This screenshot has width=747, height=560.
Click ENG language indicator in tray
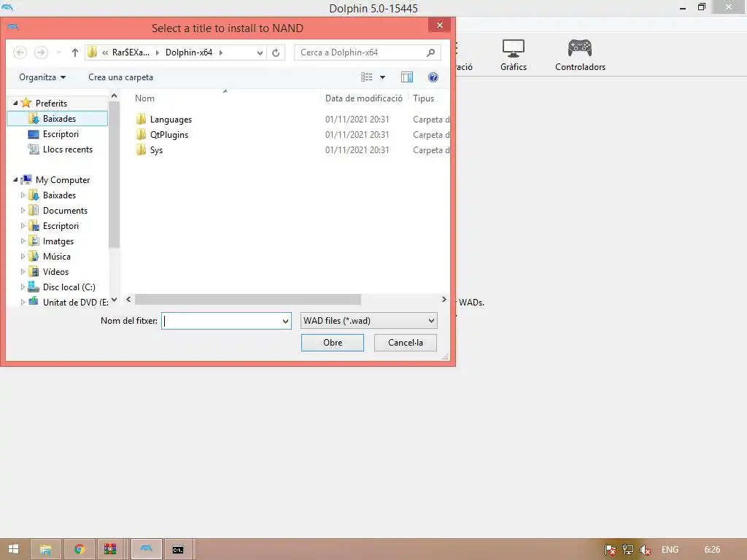point(670,550)
